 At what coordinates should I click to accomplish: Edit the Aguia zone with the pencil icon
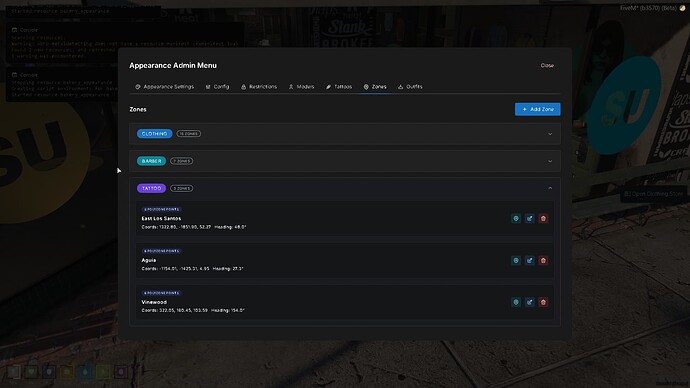click(x=529, y=260)
